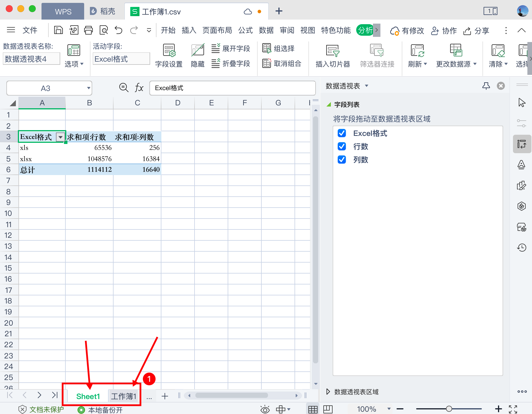The image size is (532, 414).
Task: Click the zoom magnifier beside formula bar
Action: click(x=124, y=88)
